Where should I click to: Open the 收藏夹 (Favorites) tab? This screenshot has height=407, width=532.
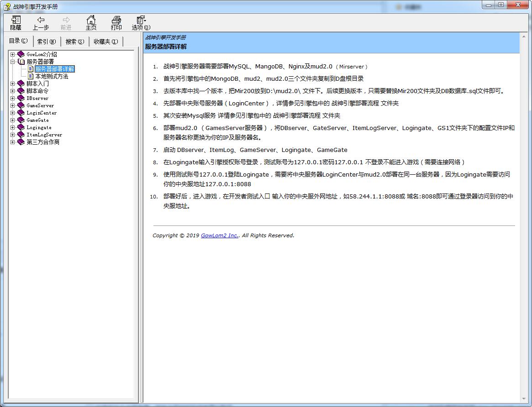coord(105,42)
